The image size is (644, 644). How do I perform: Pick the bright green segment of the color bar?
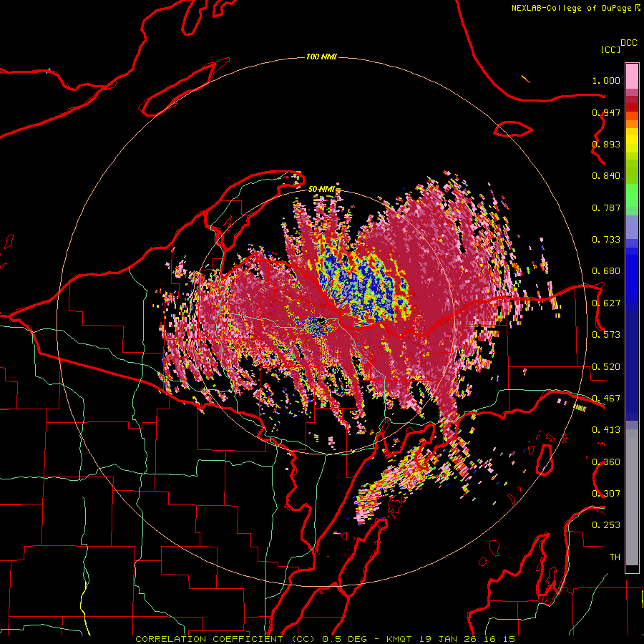pyautogui.click(x=632, y=195)
